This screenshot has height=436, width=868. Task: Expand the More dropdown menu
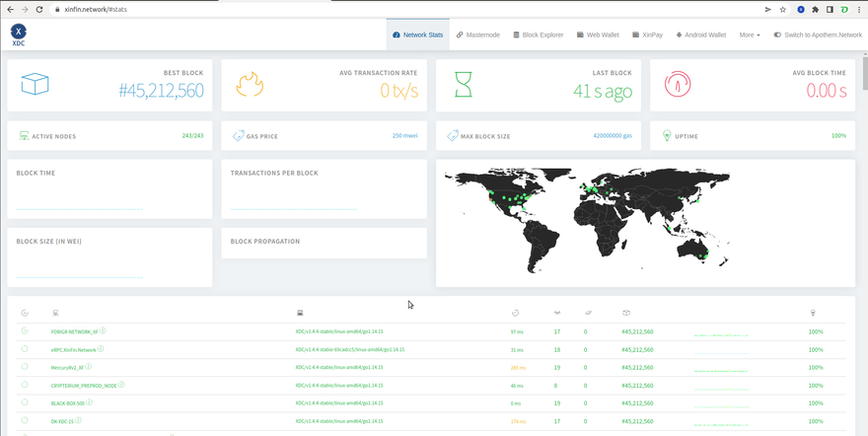750,35
